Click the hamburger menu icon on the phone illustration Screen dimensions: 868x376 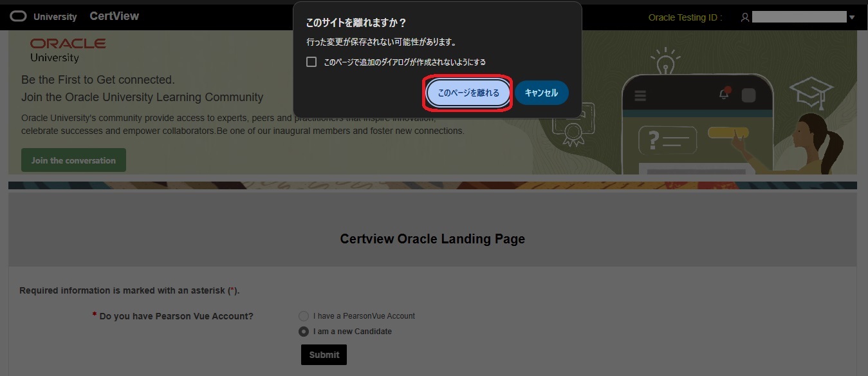[x=640, y=95]
